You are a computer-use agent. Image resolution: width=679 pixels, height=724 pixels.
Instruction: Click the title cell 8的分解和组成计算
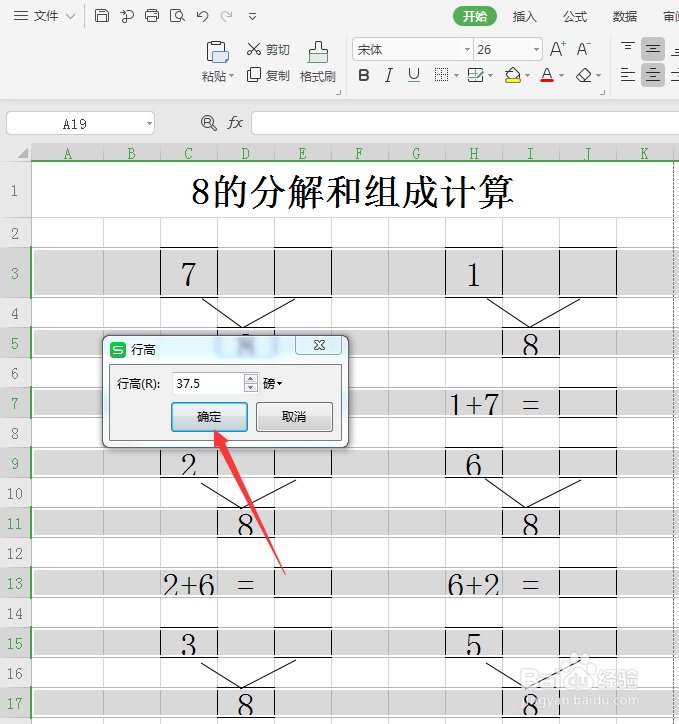[352, 191]
